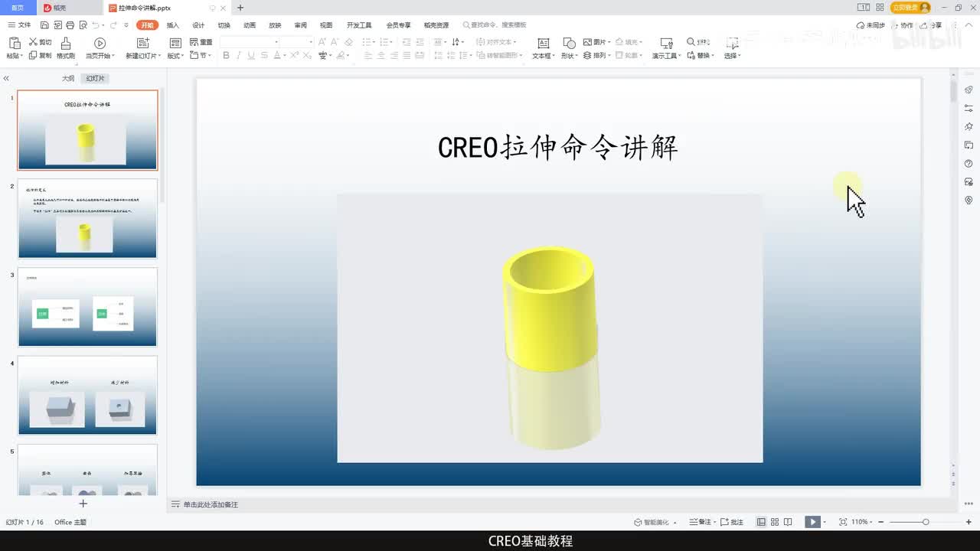Screen dimensions: 980x551
Task: Collapse the slide panel with double-chevron icon
Action: pos(6,79)
